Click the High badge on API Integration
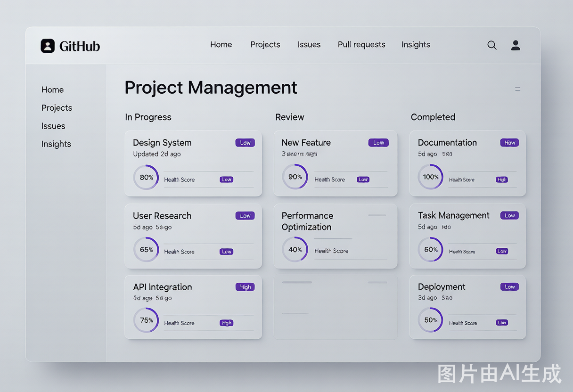 pos(245,287)
